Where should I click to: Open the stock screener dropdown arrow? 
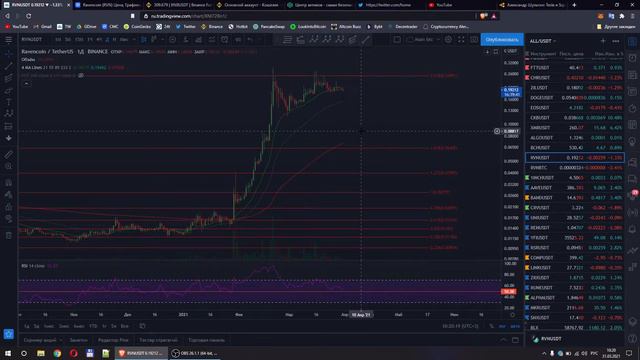click(x=61, y=340)
